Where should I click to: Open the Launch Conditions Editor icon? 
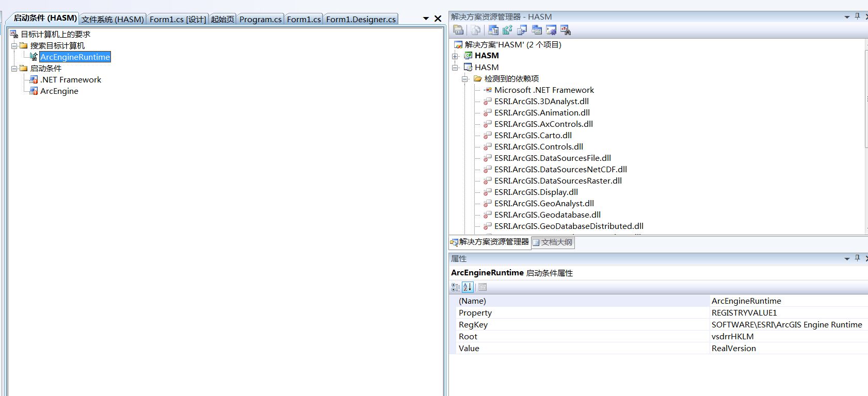566,30
